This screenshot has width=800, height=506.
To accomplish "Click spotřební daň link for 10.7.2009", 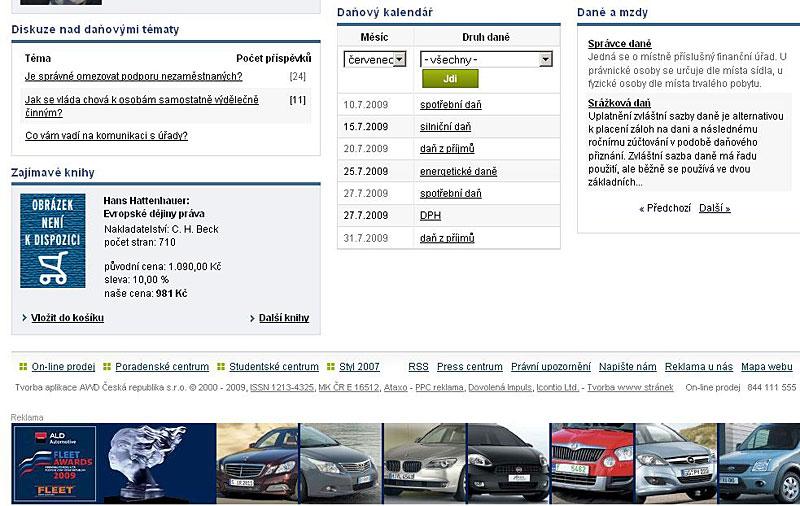I will (451, 105).
